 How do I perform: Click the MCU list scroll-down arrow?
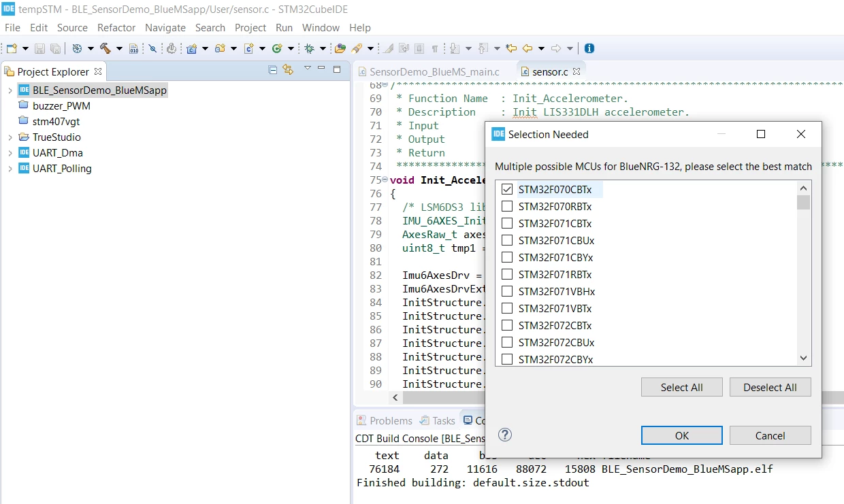pos(803,358)
